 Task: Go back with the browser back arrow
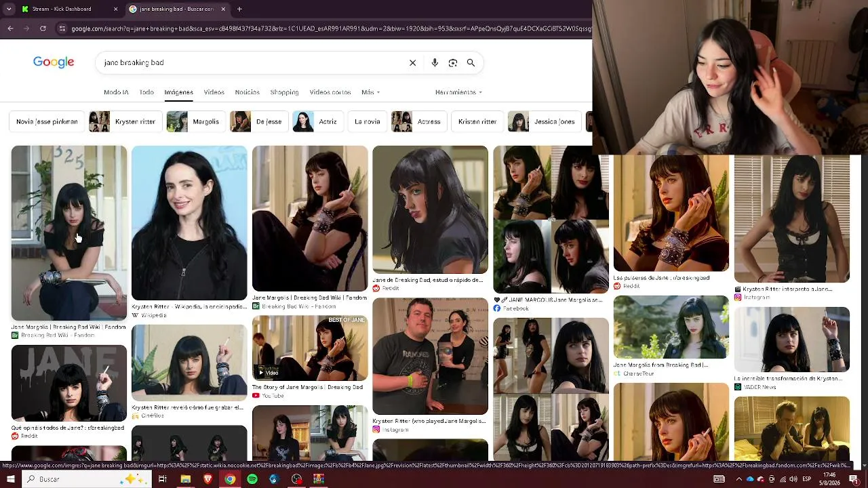(10, 28)
